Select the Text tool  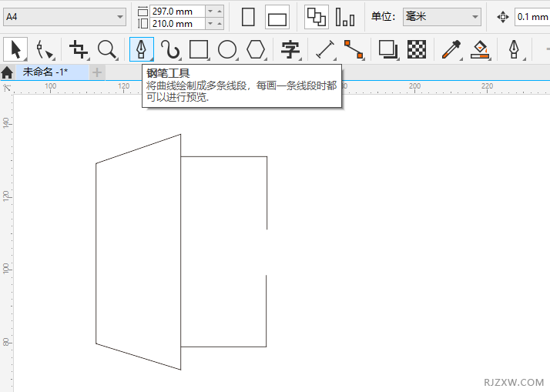(290, 49)
